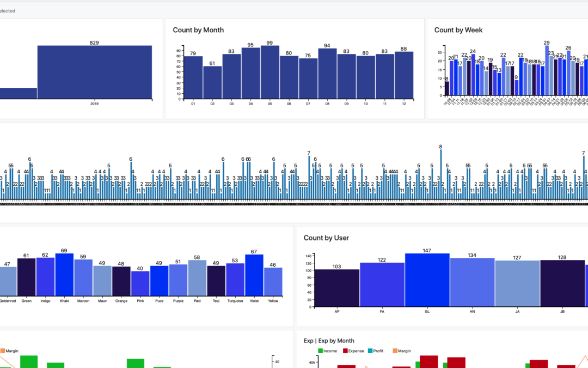Select the Pink bar valued 40
The height and width of the screenshot is (368, 588).
(140, 283)
